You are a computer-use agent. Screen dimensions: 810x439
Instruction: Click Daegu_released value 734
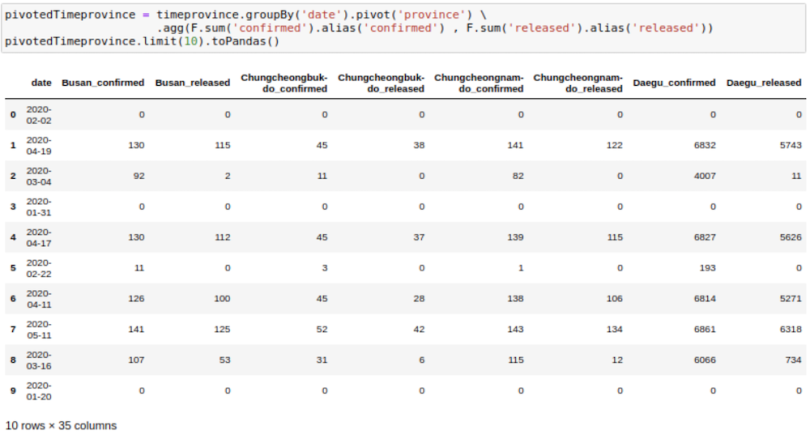click(x=793, y=360)
